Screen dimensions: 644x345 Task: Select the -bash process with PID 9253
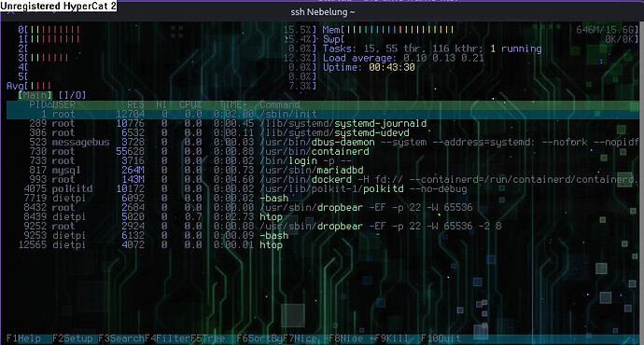[x=323, y=236]
